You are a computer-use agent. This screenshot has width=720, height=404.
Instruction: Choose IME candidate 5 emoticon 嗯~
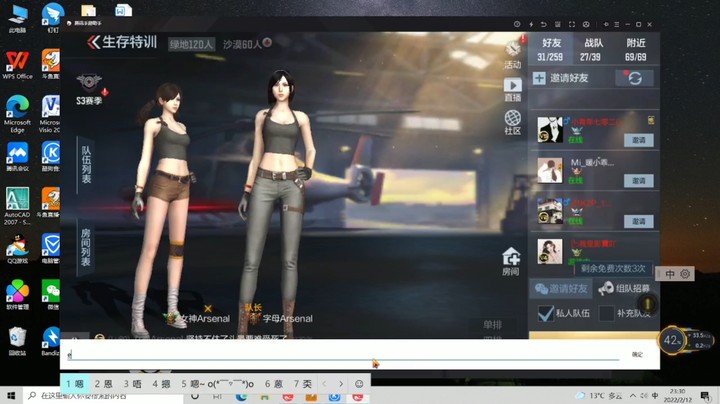217,384
